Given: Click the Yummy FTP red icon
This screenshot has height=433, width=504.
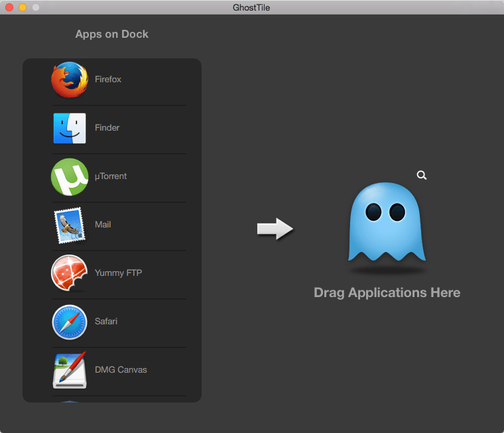Looking at the screenshot, I should point(70,273).
